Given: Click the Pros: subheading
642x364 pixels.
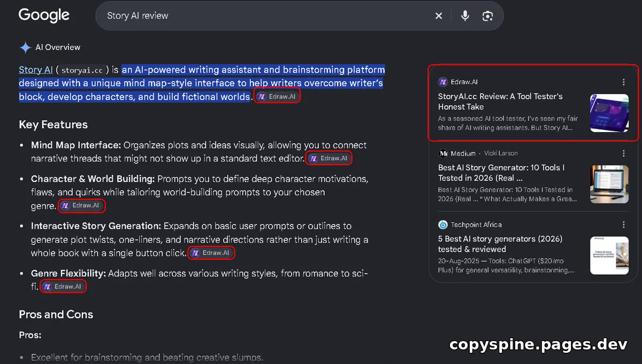Looking at the screenshot, I should (x=30, y=336).
